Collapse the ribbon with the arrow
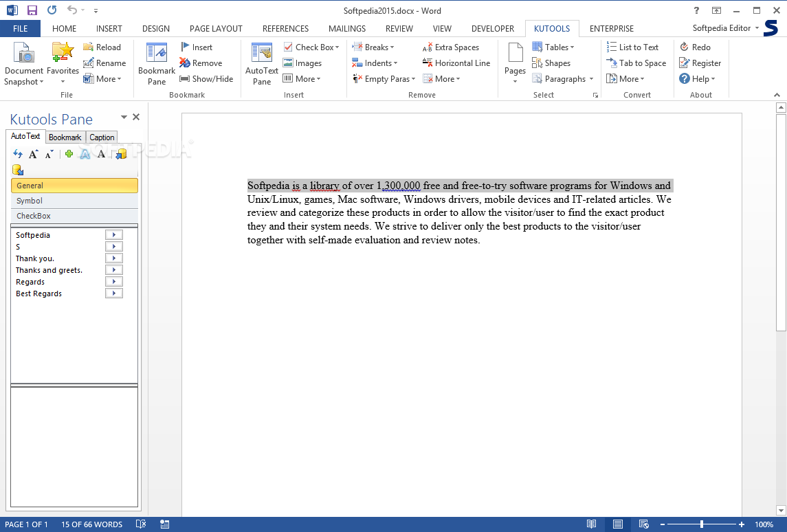The width and height of the screenshot is (787, 532). [777, 95]
